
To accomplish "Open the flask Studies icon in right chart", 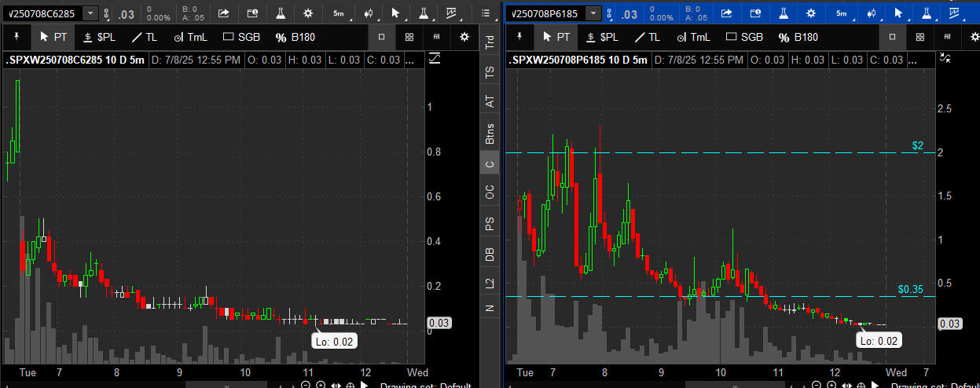I will pyautogui.click(x=926, y=13).
